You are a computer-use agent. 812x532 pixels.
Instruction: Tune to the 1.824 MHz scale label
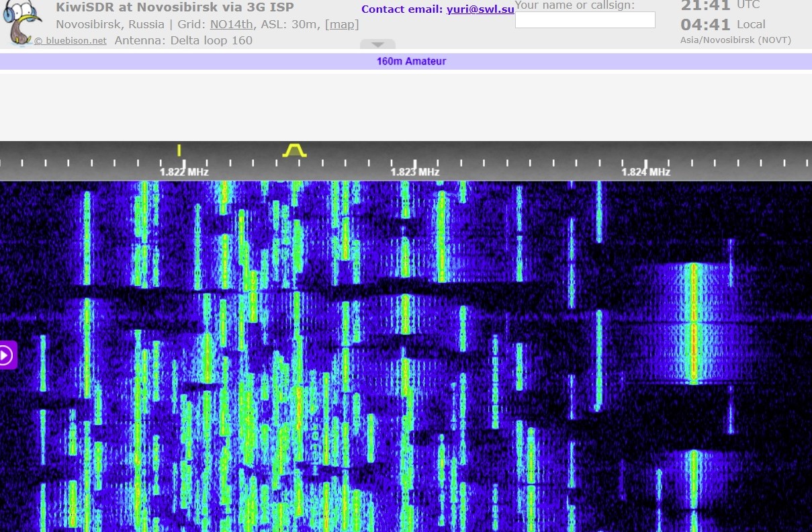(x=645, y=172)
